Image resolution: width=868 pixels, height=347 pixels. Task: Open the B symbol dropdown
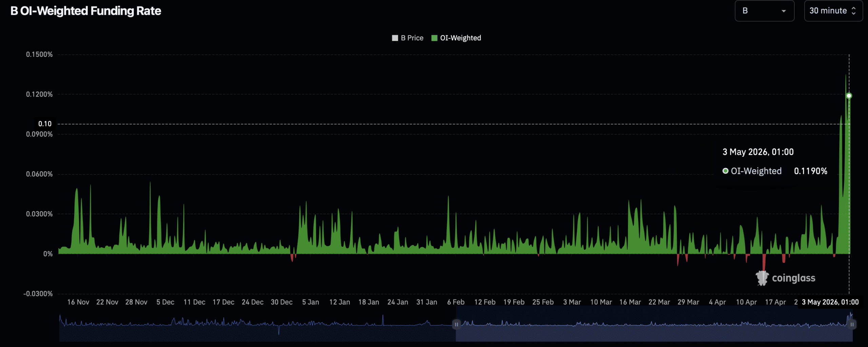(x=764, y=11)
